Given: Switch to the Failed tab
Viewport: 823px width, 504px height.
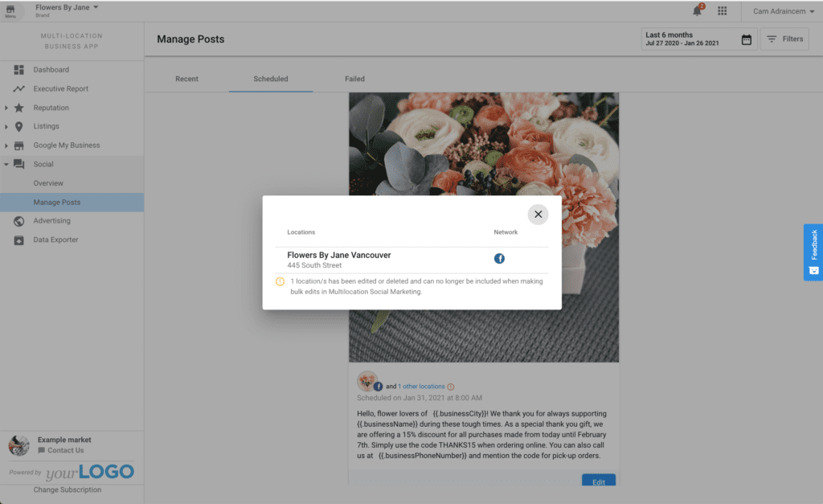Looking at the screenshot, I should tap(354, 79).
